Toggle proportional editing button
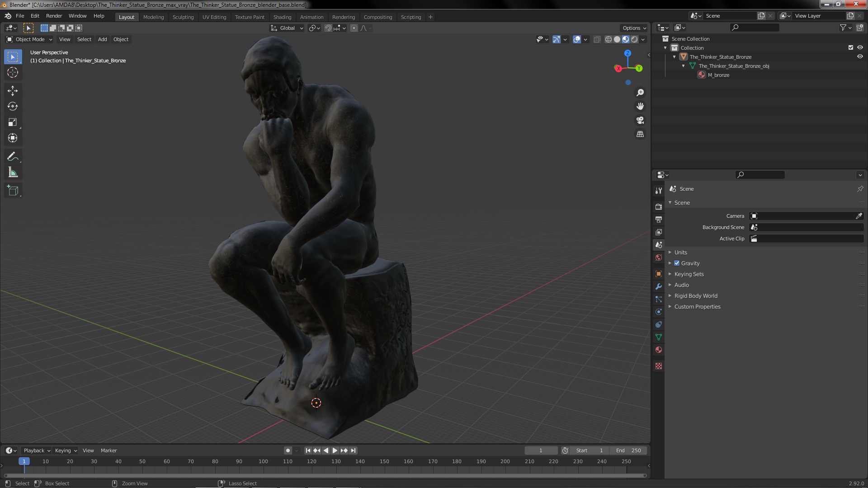This screenshot has height=488, width=868. (354, 28)
